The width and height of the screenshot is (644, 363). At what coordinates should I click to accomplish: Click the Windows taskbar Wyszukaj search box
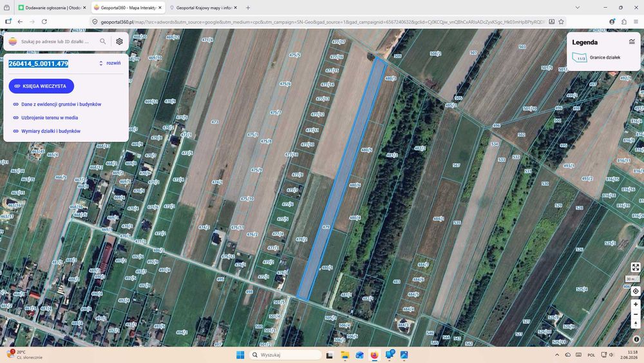(x=286, y=355)
